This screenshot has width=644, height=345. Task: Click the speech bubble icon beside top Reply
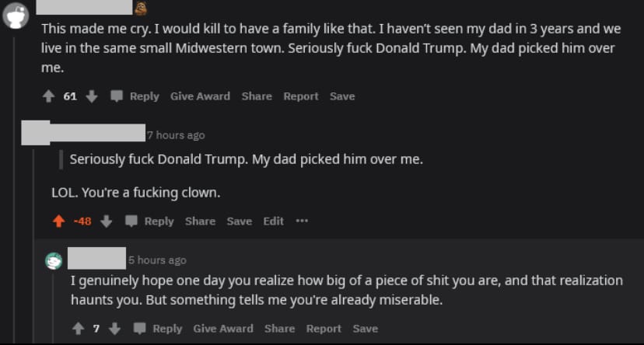(x=117, y=96)
